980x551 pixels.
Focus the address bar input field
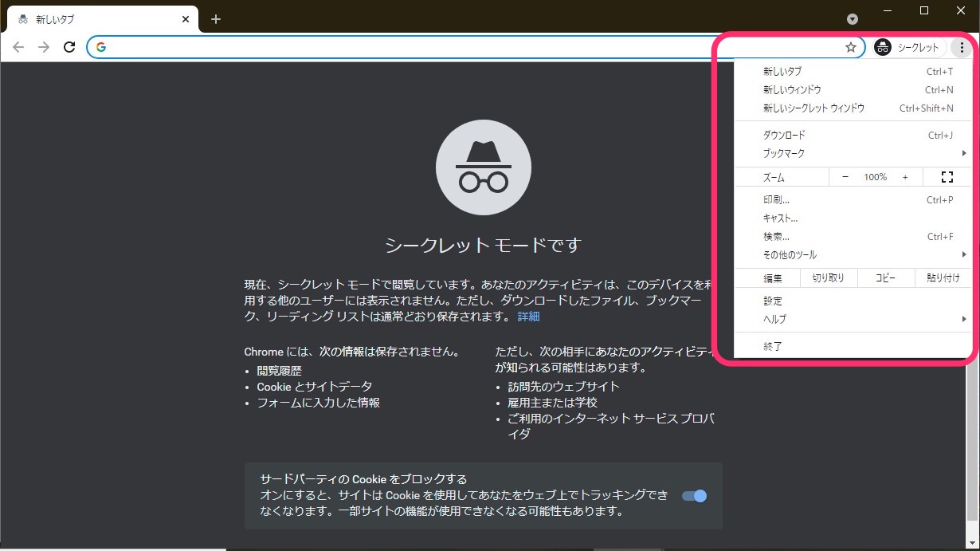[476, 47]
